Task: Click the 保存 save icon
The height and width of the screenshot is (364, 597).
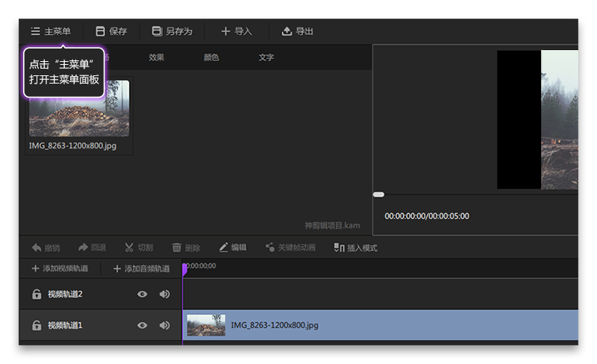Action: (100, 31)
